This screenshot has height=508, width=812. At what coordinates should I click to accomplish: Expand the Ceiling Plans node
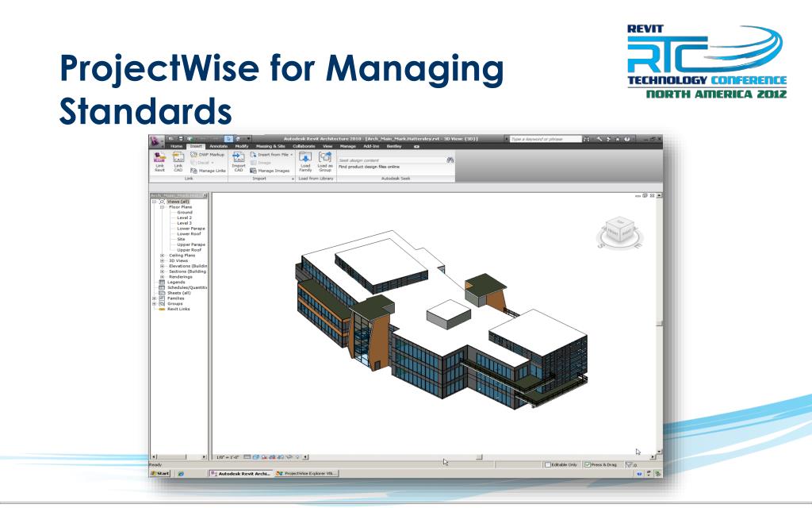162,256
